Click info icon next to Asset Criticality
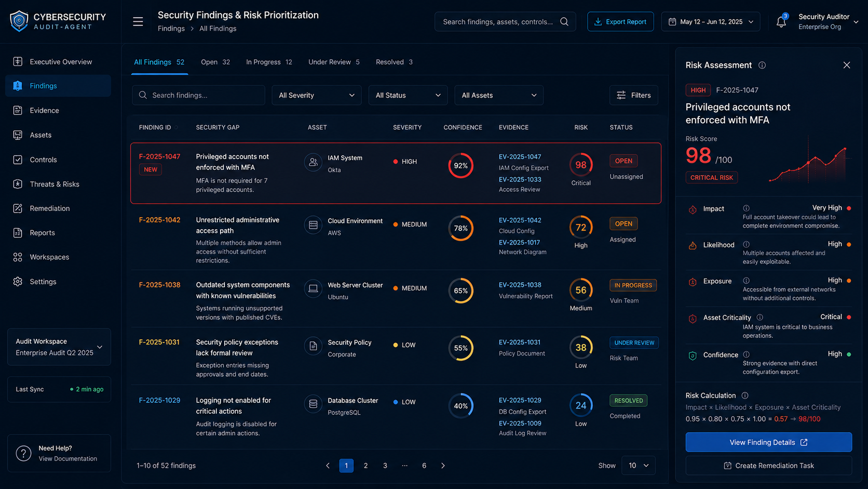The width and height of the screenshot is (868, 489). pos(760,317)
